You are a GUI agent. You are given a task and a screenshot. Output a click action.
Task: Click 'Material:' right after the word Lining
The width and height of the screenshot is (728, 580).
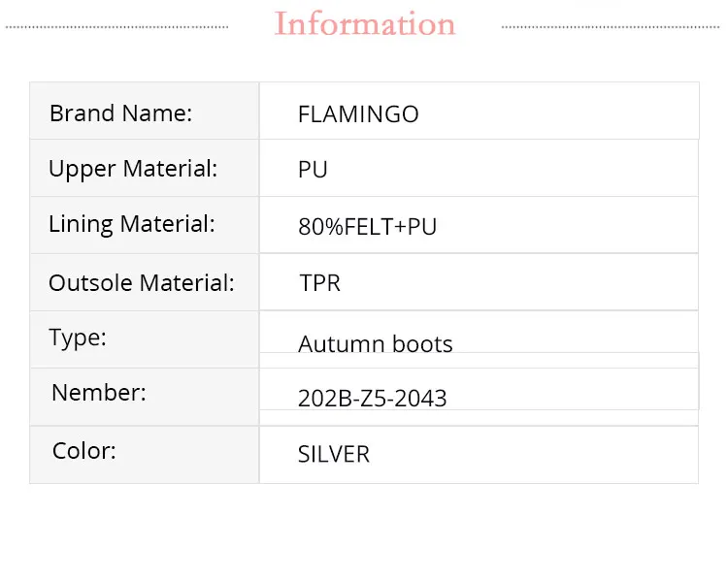click(167, 224)
